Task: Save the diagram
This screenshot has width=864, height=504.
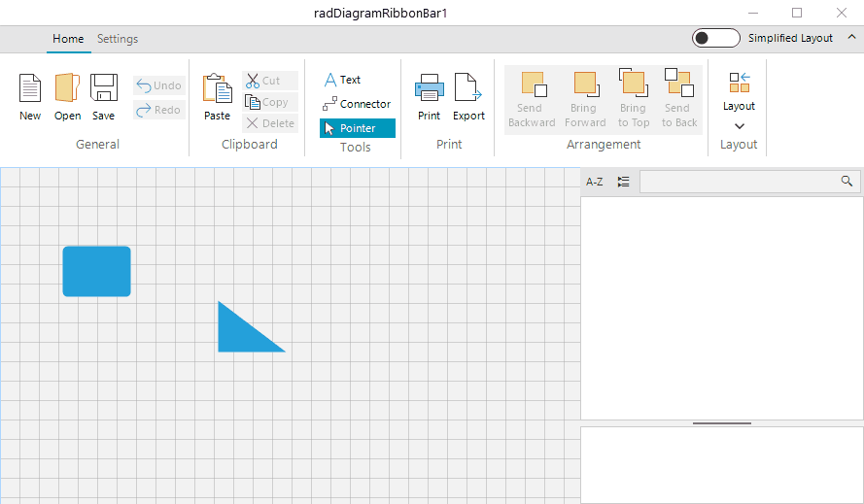Action: pyautogui.click(x=104, y=97)
